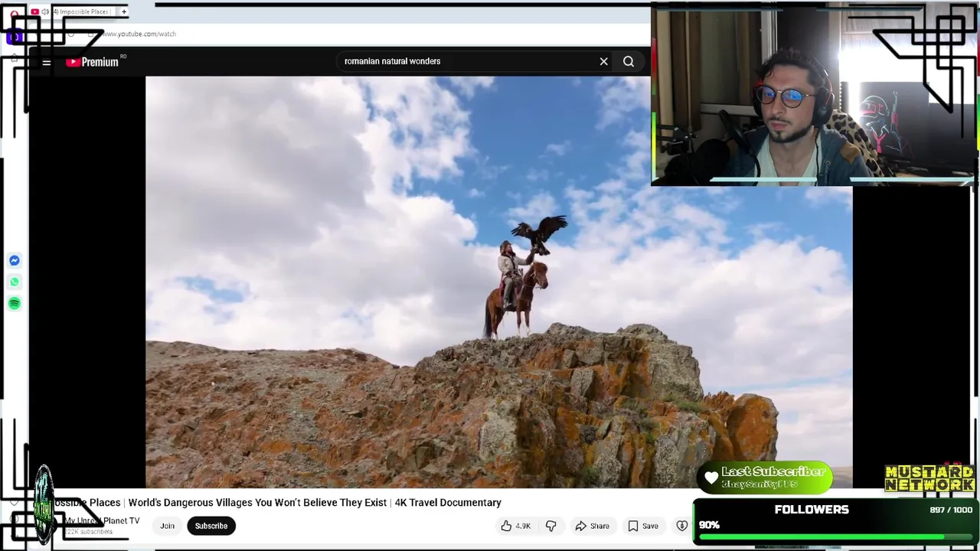
Task: Mute the tab via speaker icon
Action: [45, 11]
